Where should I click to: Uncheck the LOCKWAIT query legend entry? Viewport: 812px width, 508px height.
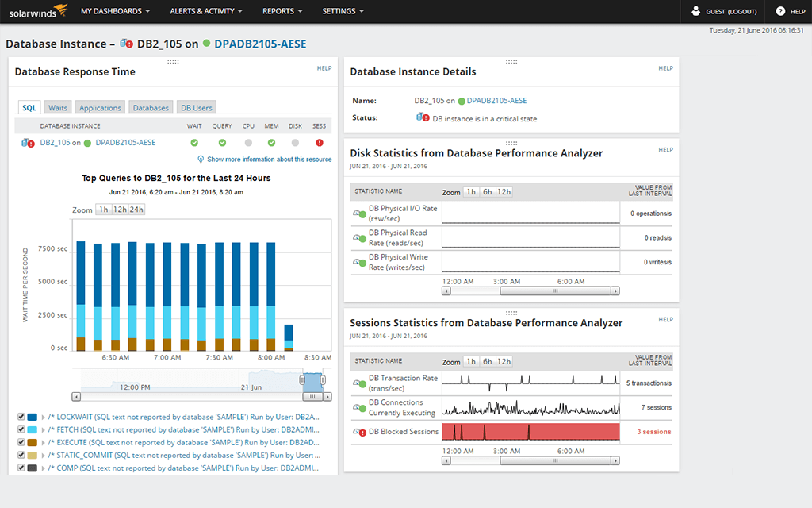point(20,416)
